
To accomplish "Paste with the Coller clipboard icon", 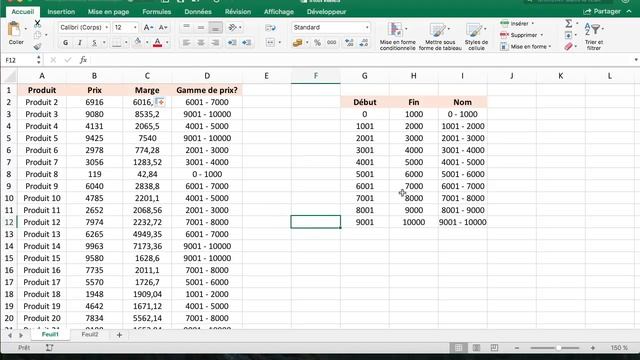I will pos(14,29).
